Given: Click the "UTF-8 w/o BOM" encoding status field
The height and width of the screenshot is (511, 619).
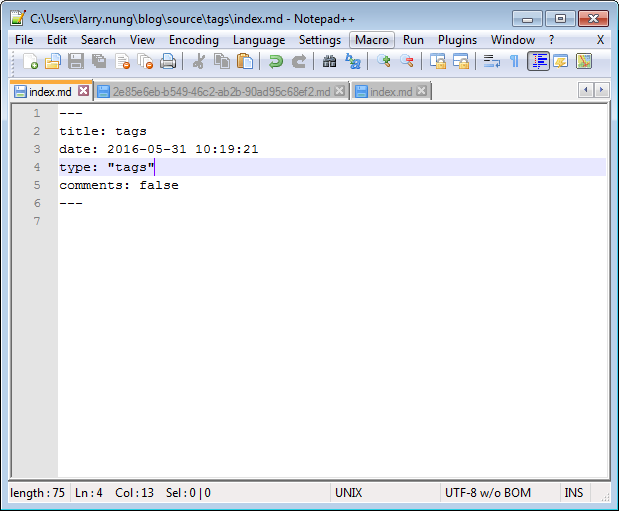Looking at the screenshot, I should (488, 493).
